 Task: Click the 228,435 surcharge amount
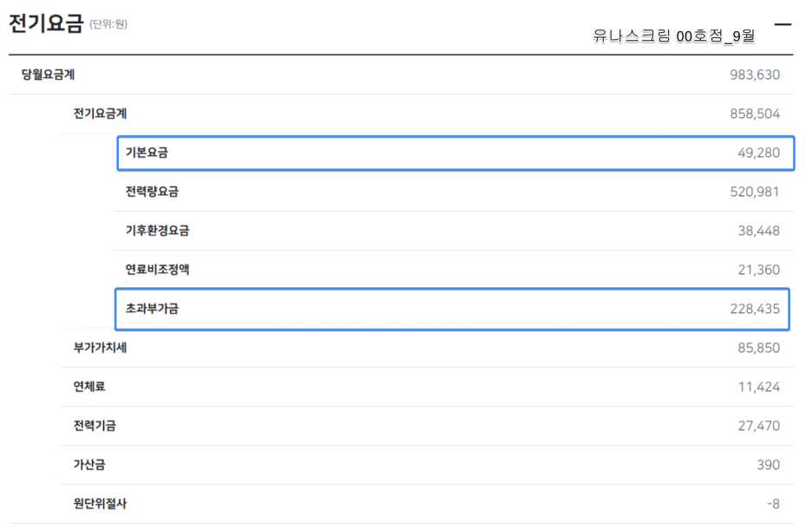755,309
